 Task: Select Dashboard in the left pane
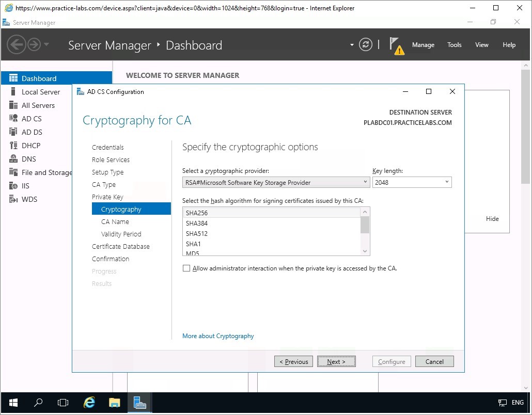[56, 78]
